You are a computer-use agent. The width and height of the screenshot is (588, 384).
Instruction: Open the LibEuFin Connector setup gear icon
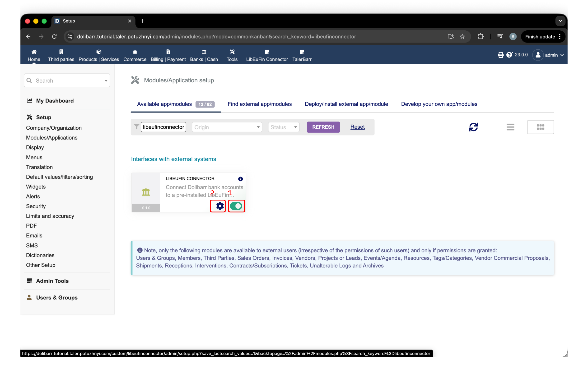220,206
